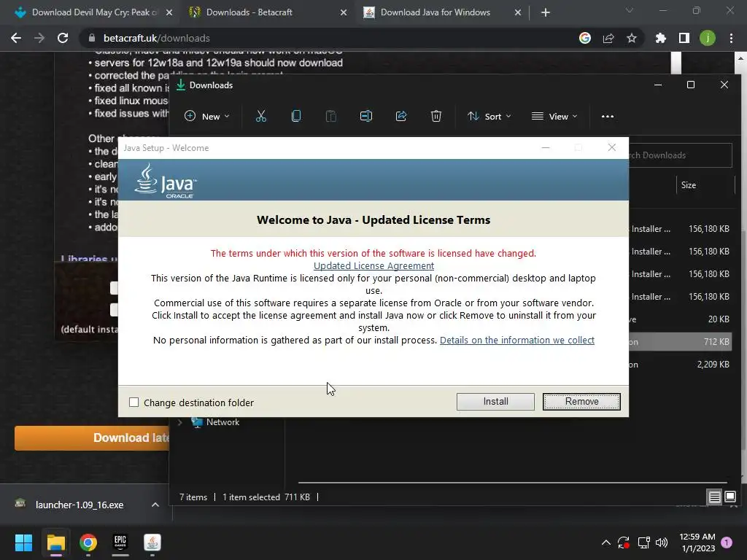Open Details on the information we collect link

[x=517, y=340]
